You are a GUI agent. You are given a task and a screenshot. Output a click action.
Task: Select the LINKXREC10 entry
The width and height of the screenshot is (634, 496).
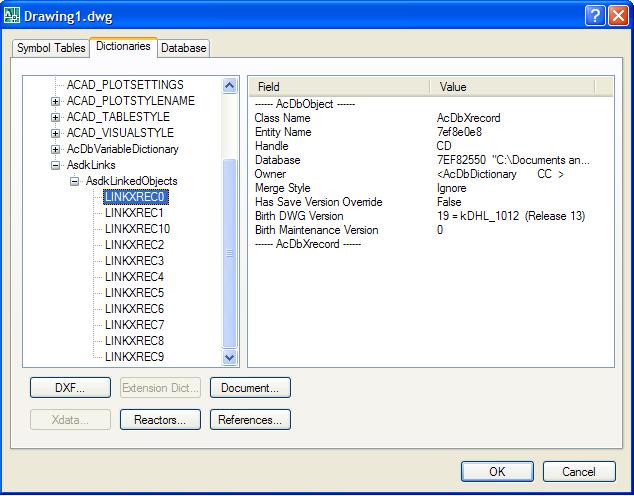[x=137, y=229]
